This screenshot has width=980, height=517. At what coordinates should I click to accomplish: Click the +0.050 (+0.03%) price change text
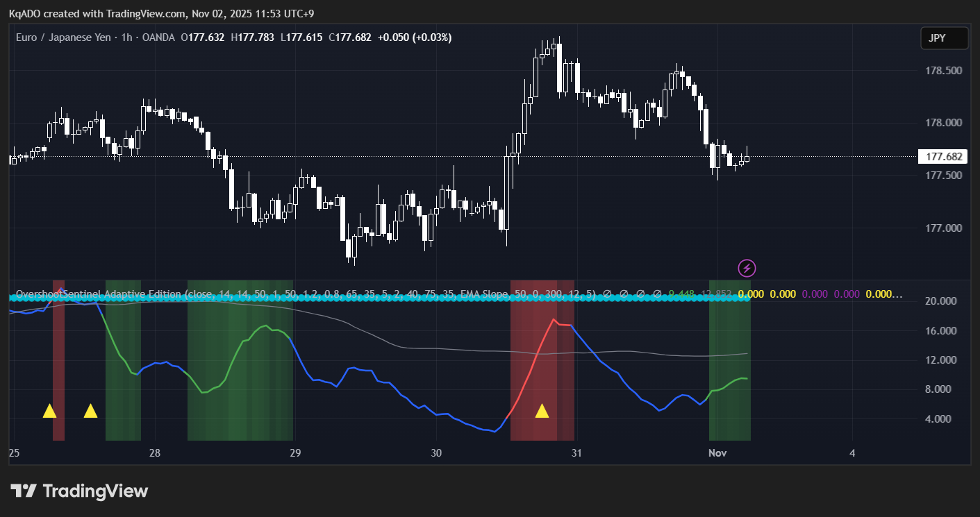click(x=414, y=37)
